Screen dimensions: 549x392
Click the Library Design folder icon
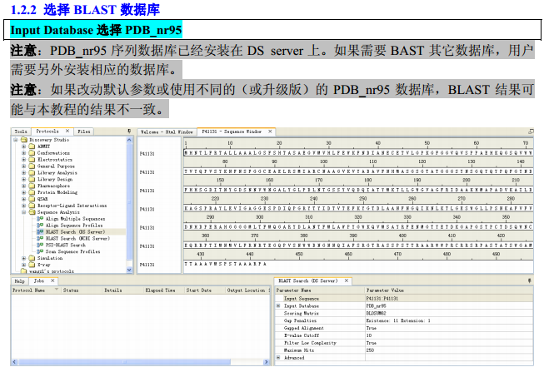click(x=32, y=179)
